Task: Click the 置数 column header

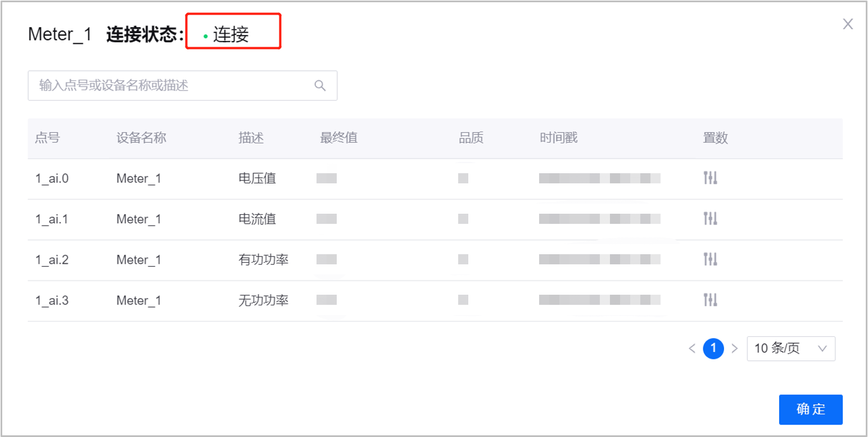Action: click(716, 138)
